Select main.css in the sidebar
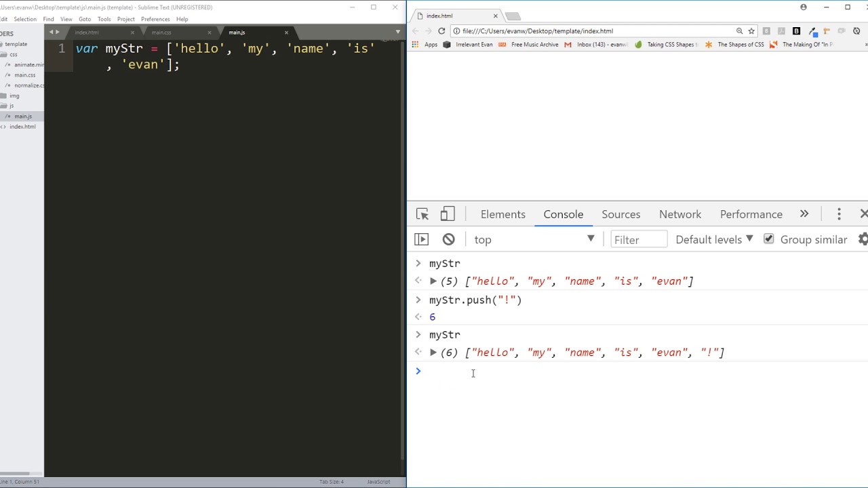The width and height of the screenshot is (868, 488). click(x=24, y=75)
